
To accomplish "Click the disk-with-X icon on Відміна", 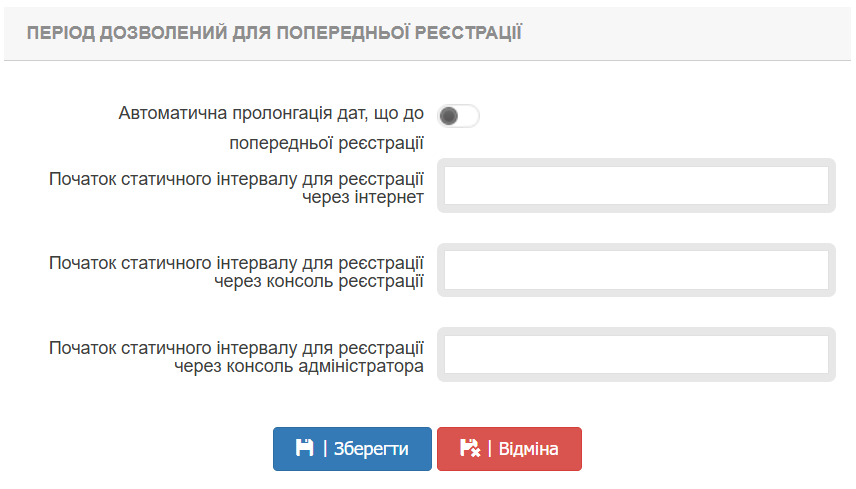I will click(x=469, y=448).
